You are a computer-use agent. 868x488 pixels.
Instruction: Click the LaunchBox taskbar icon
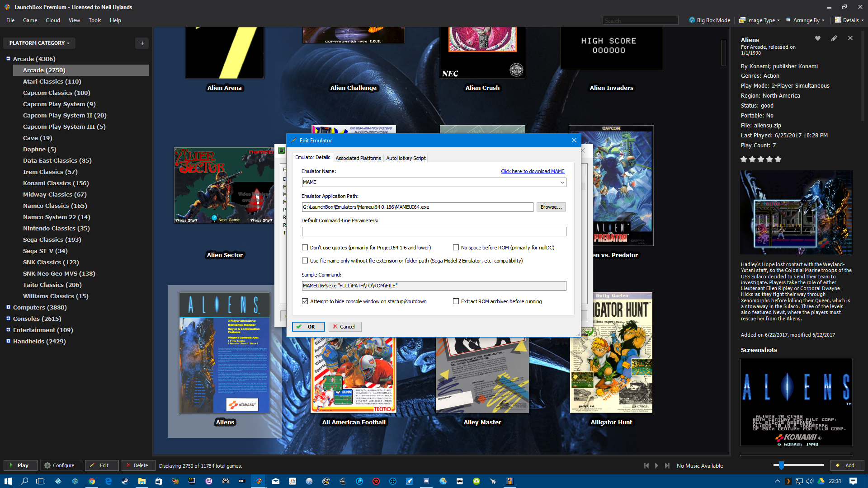tap(259, 481)
